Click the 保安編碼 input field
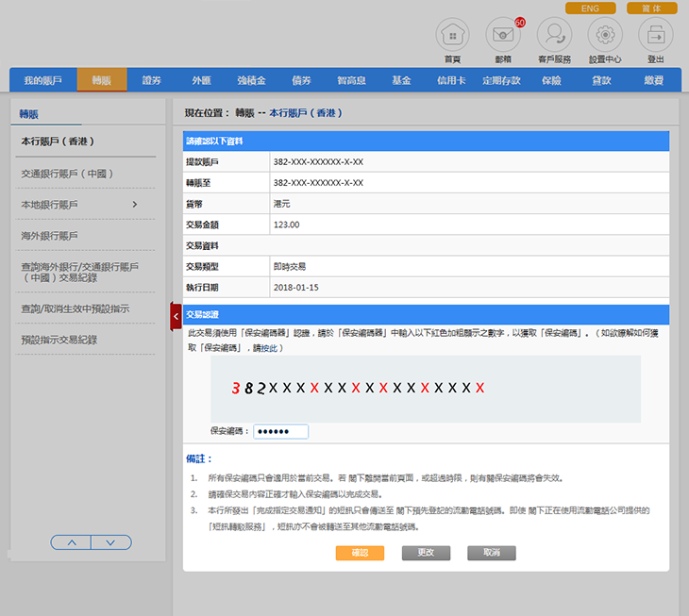Image resolution: width=689 pixels, height=616 pixels. [x=280, y=431]
